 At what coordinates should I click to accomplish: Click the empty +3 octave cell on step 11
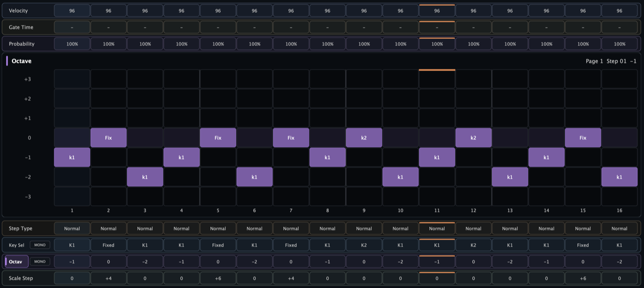pyautogui.click(x=437, y=79)
